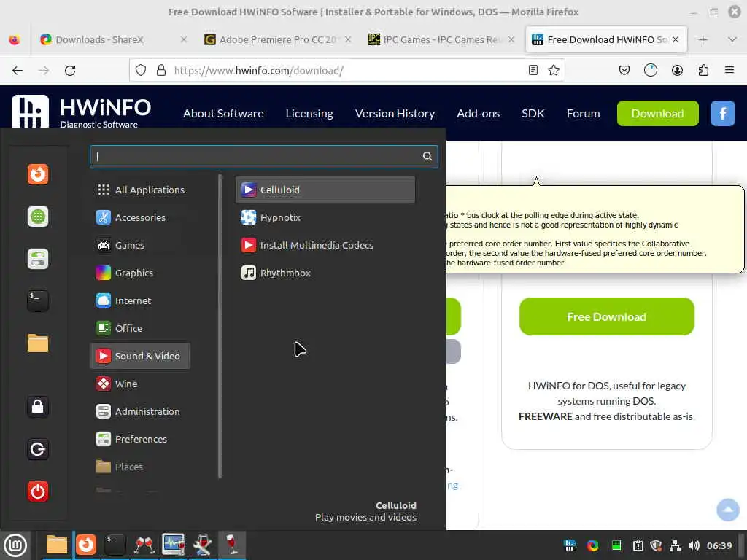This screenshot has width=747, height=560.
Task: Open the Graphics category
Action: tap(140, 273)
